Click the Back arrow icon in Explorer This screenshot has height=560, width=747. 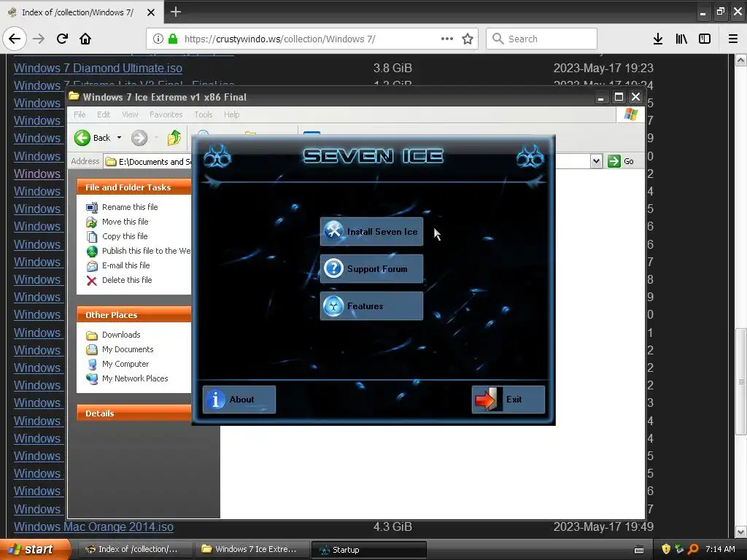click(82, 138)
